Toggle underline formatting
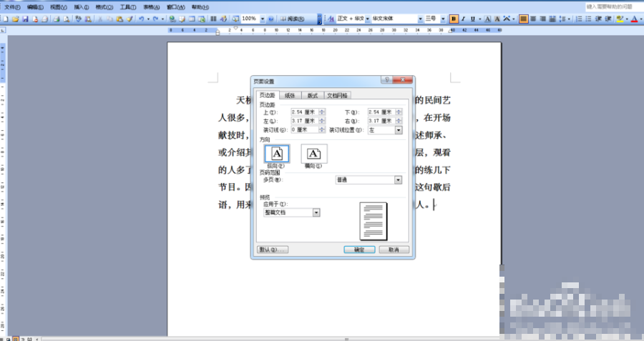Screen dimensions: 644x341 [473, 19]
